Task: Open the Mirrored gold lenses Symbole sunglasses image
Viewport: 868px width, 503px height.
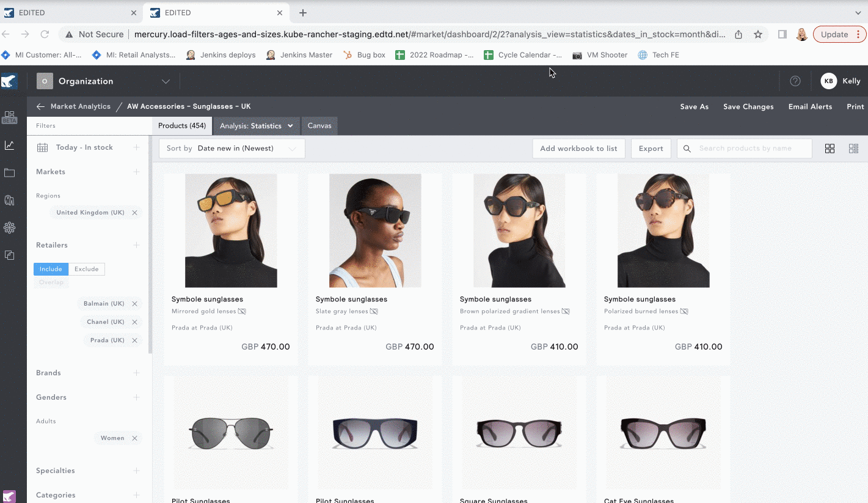Action: [x=231, y=230]
